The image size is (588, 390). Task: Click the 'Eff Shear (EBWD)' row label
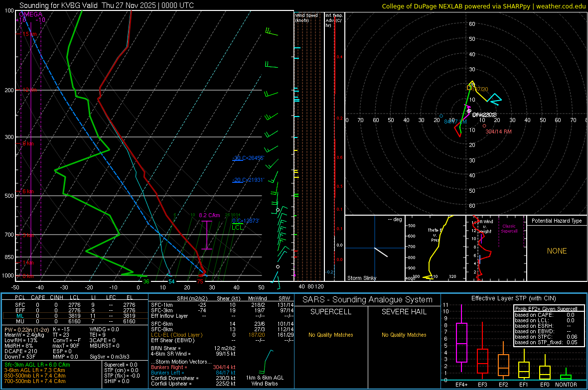pyautogui.click(x=173, y=341)
